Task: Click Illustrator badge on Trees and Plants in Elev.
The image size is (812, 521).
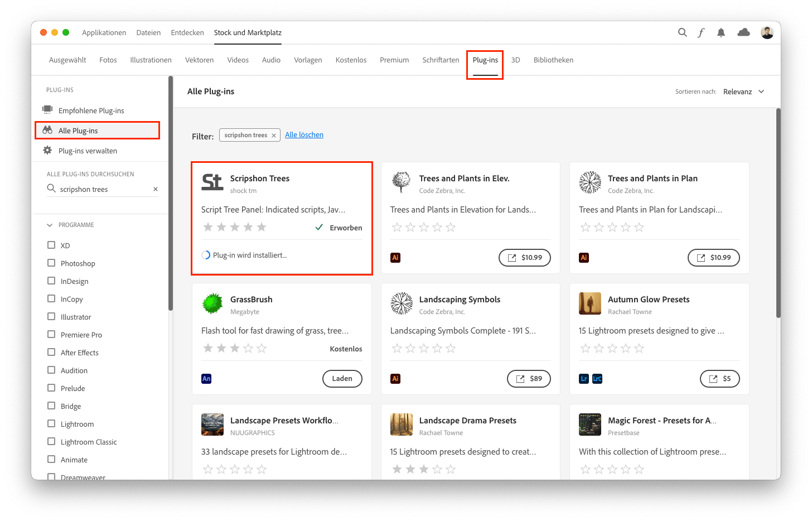Action: [395, 258]
